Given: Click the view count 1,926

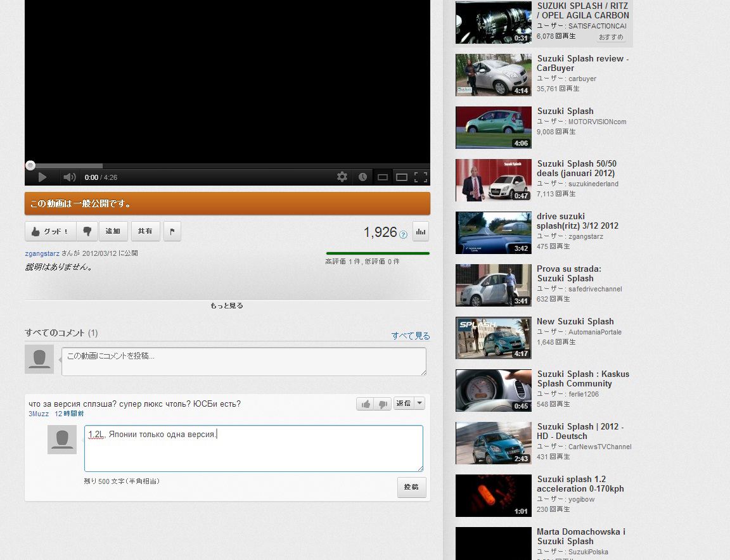Looking at the screenshot, I should pyautogui.click(x=380, y=232).
